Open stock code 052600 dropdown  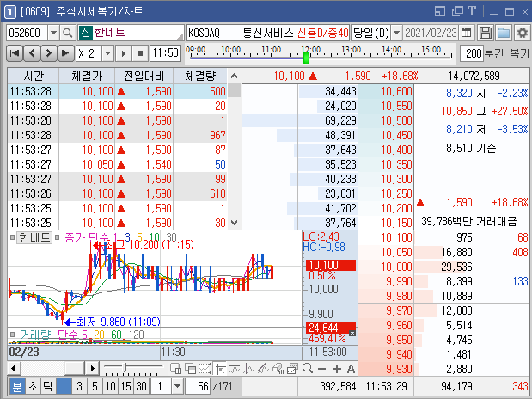pyautogui.click(x=53, y=34)
